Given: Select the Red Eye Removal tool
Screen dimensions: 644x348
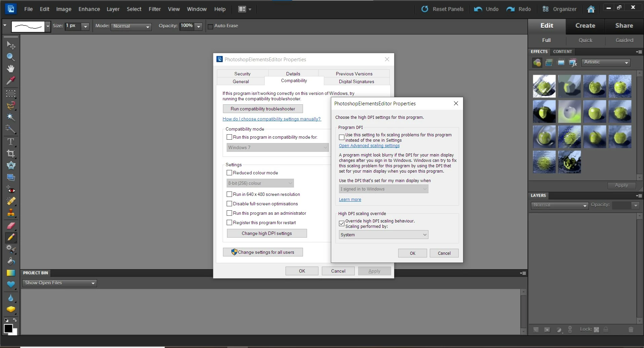Looking at the screenshot, I should pyautogui.click(x=11, y=189).
